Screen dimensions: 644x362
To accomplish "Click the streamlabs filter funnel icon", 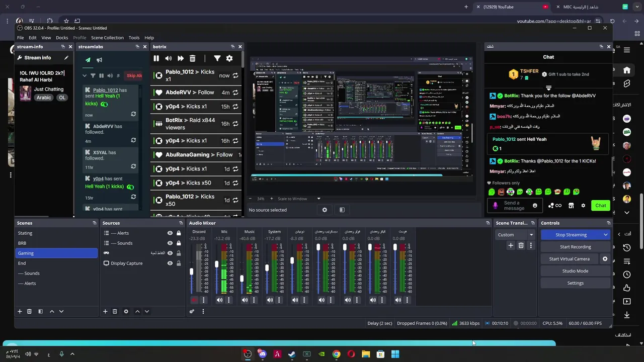I will [93, 75].
